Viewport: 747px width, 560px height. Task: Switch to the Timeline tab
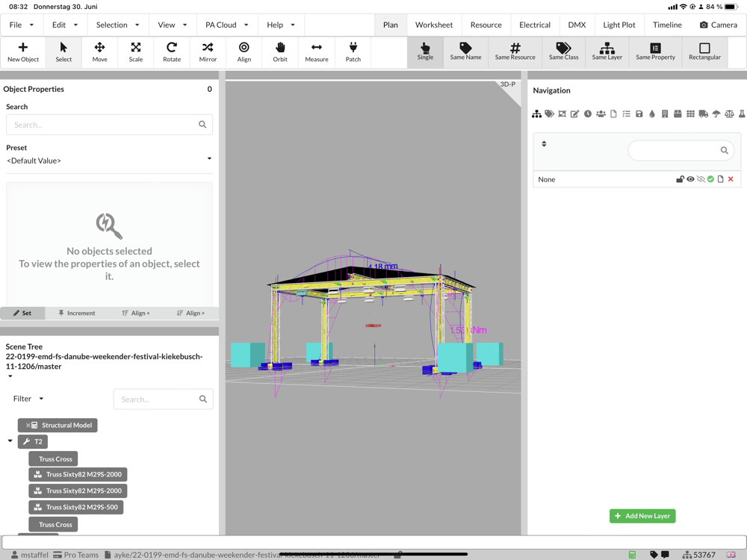point(667,25)
